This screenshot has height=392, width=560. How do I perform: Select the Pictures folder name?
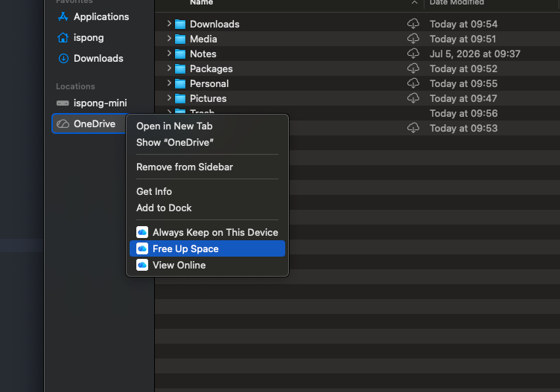tap(208, 98)
